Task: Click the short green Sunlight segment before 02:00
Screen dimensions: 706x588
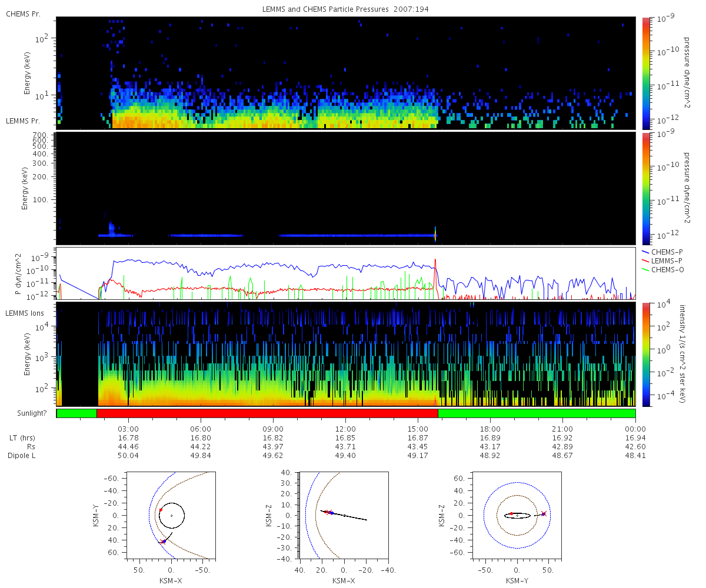Action: click(76, 413)
